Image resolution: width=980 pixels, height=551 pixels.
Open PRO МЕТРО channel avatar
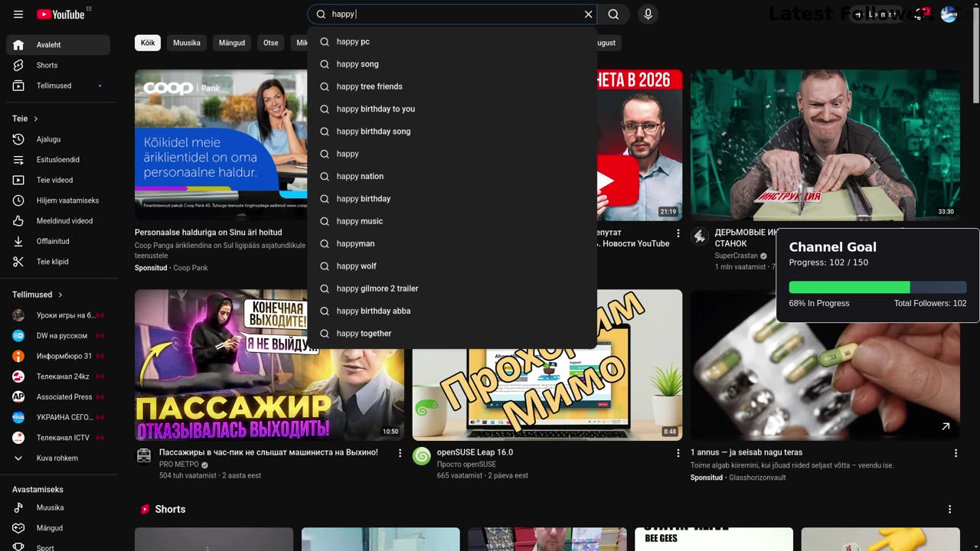144,456
